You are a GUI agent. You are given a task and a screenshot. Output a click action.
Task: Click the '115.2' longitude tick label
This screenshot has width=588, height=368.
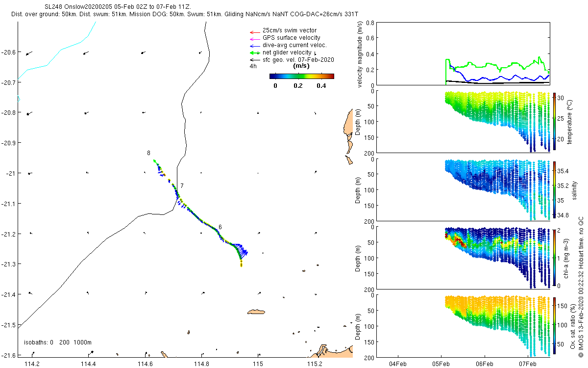pyautogui.click(x=315, y=364)
